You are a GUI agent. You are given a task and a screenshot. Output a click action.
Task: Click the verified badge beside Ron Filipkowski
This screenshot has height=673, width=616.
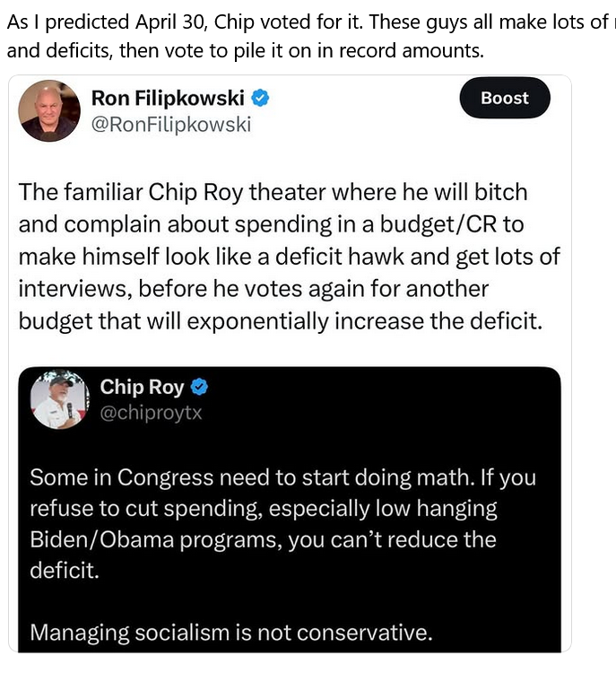pyautogui.click(x=260, y=98)
